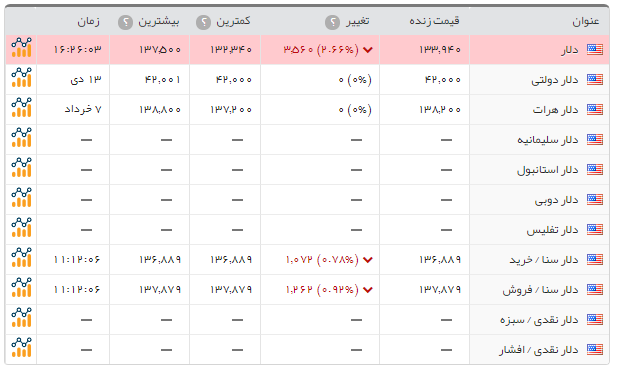Open chart icon for دلار سلیمانیه row
This screenshot has width=622, height=372.
[x=21, y=138]
